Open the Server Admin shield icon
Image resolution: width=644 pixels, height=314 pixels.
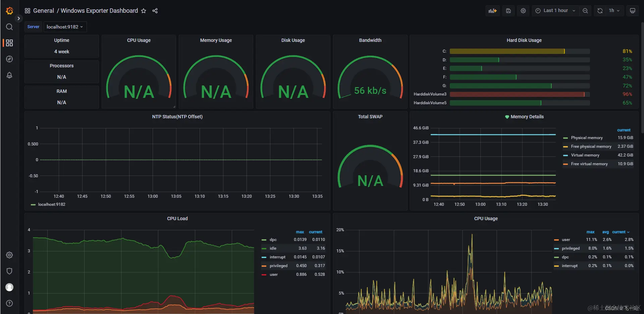click(9, 271)
